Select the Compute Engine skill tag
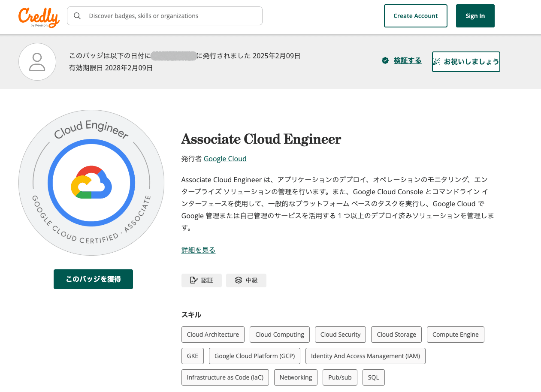Viewport: 541px width, 392px height. pyautogui.click(x=456, y=335)
